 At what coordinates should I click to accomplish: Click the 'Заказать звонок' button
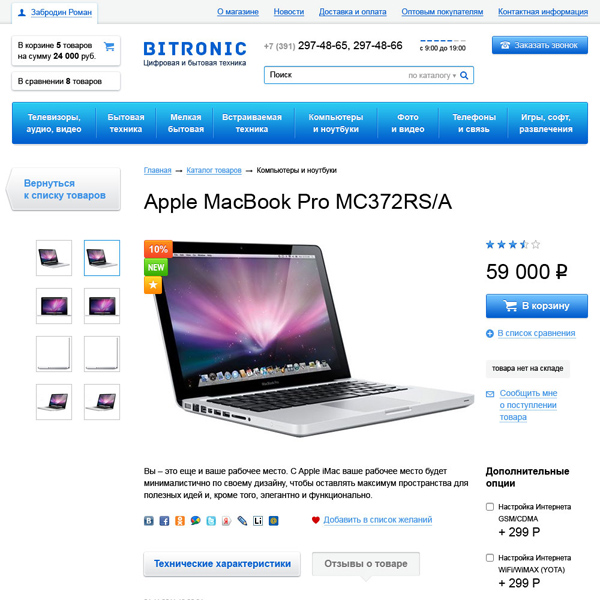pyautogui.click(x=540, y=45)
